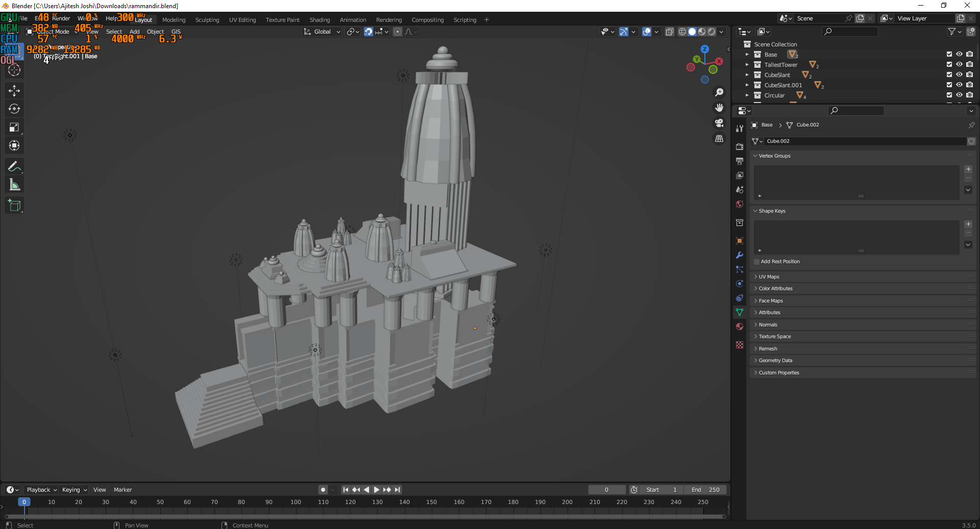Toggle proportional editing

pos(398,32)
